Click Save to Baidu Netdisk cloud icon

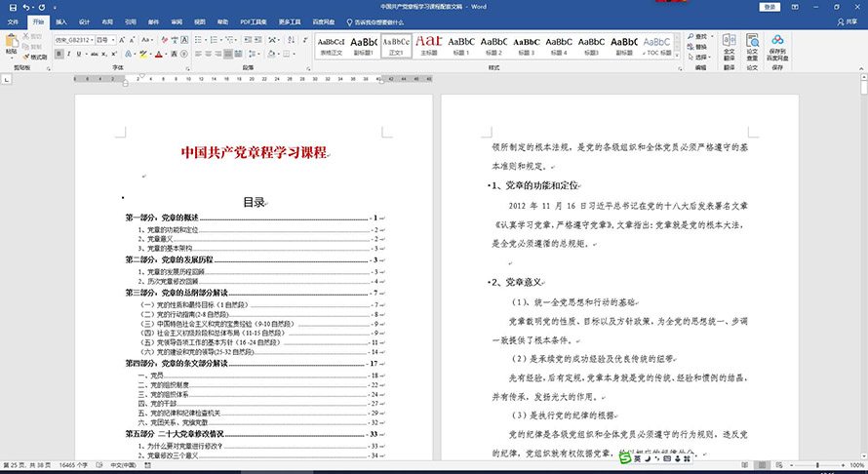777,47
